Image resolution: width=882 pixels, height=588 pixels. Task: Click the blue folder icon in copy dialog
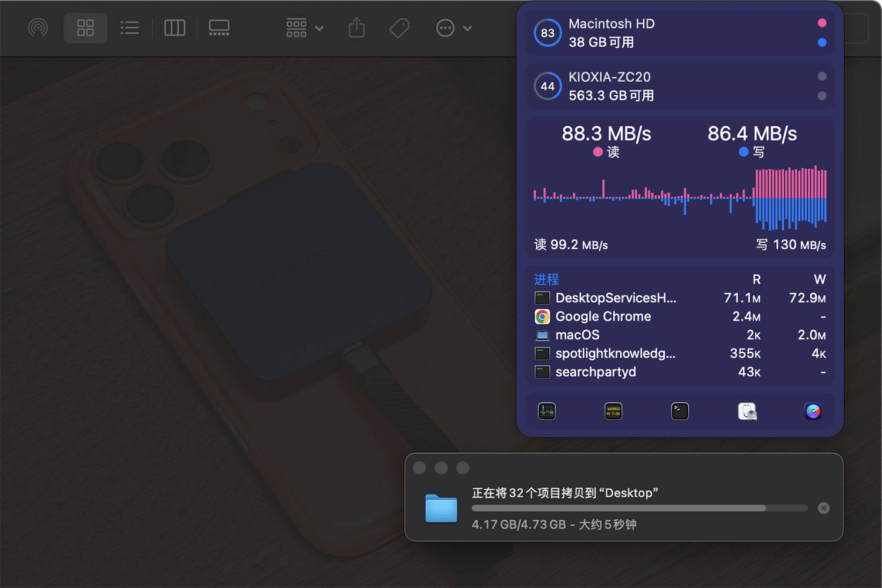point(441,508)
